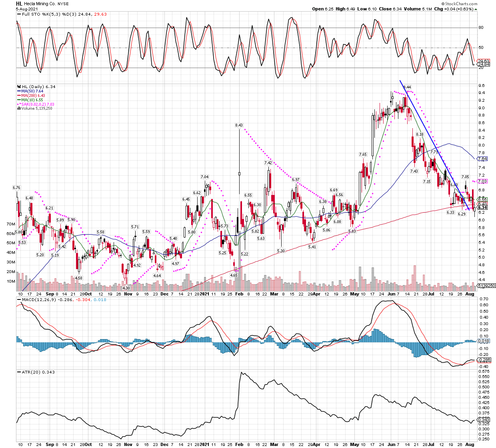Click the 4.30 low price label
The width and height of the screenshot is (496, 448).
[126, 288]
